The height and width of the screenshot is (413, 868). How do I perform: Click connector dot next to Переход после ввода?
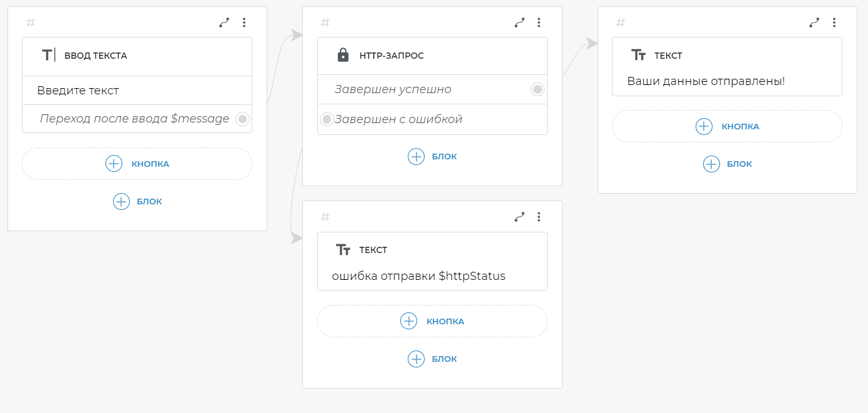pos(242,119)
